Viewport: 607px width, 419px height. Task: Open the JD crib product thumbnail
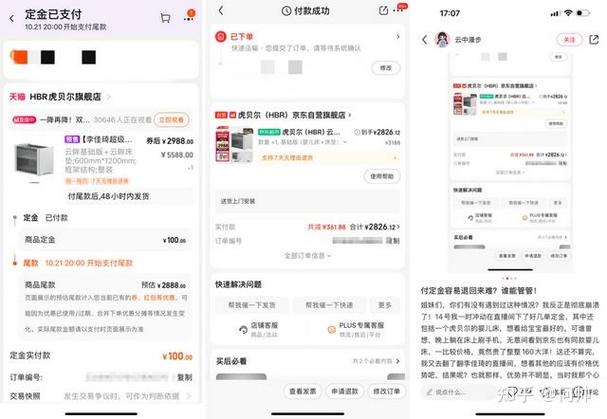pos(235,144)
